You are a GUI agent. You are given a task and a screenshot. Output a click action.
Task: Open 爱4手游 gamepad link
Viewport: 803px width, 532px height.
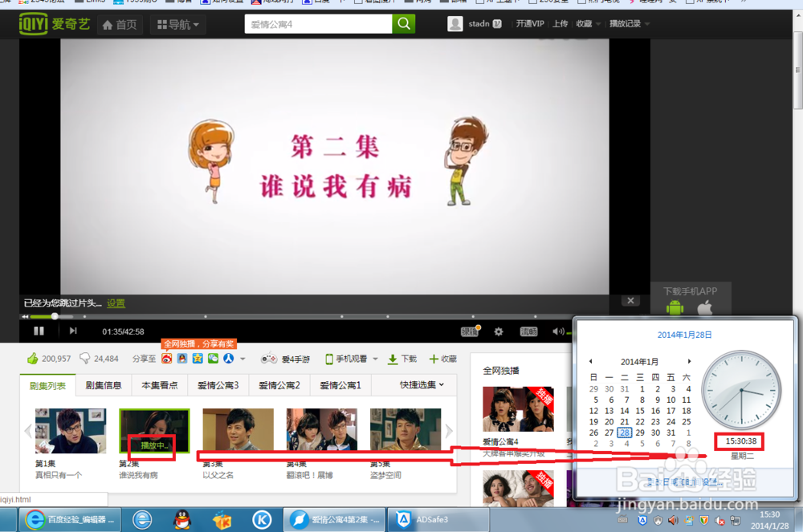pos(286,359)
